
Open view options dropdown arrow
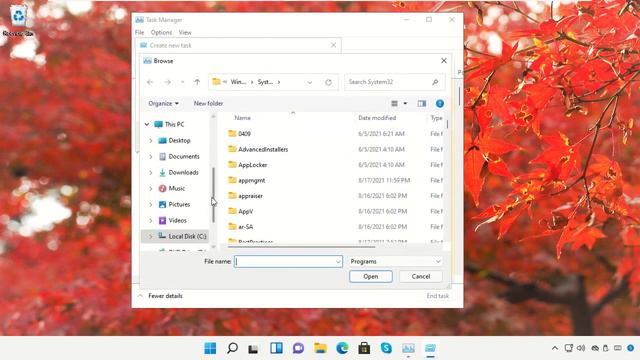[405, 103]
